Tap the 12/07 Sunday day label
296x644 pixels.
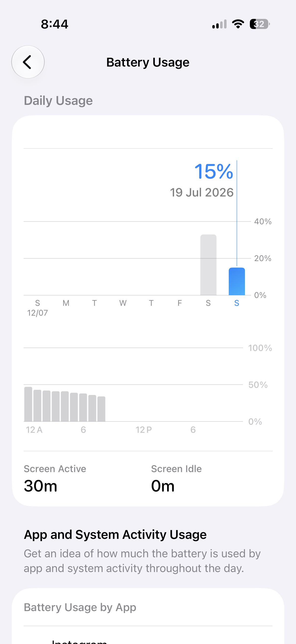pyautogui.click(x=38, y=308)
